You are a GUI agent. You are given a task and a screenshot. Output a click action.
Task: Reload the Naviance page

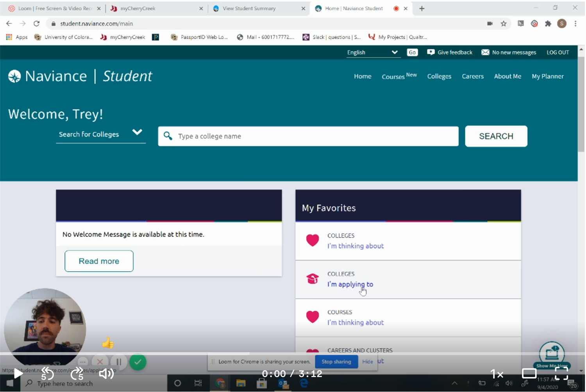pos(36,23)
